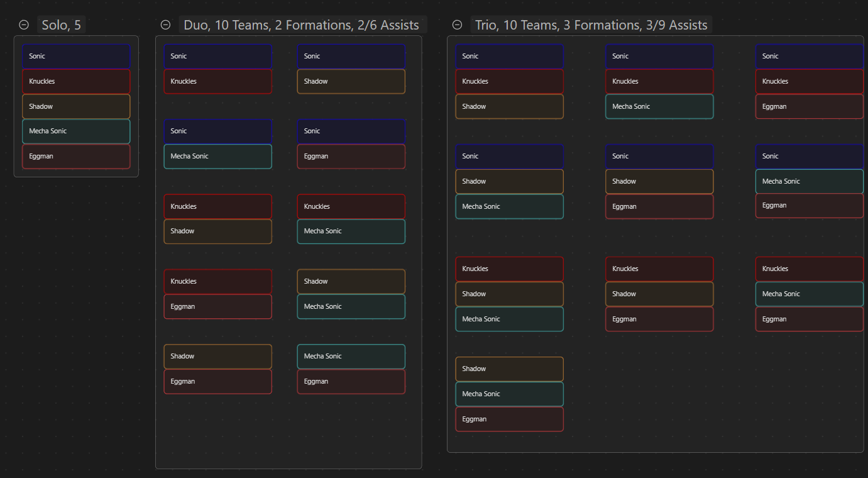Select Mecha Sonic card in Duo Mecha Sonic–Eggman team
The image size is (868, 478).
pyautogui.click(x=351, y=357)
